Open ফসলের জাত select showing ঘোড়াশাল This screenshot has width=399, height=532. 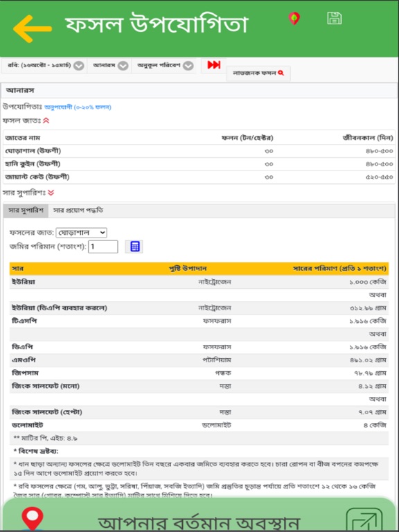(82, 233)
